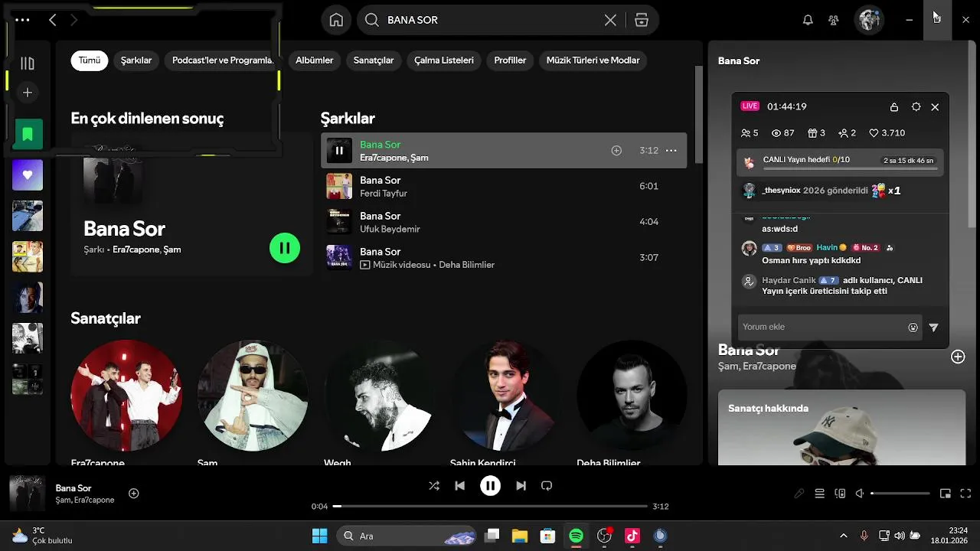This screenshot has height=551, width=980.
Task: Go forward with the right arrow
Action: click(x=74, y=20)
